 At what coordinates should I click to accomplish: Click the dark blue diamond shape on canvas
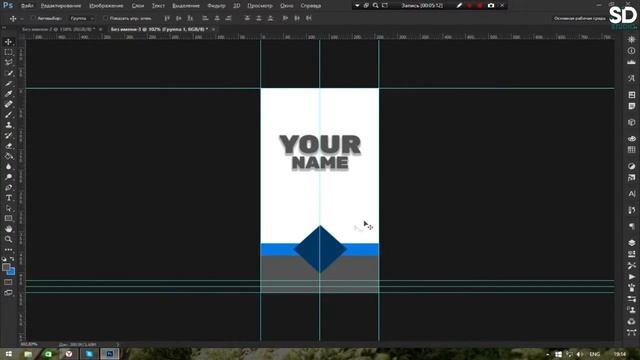coord(320,249)
